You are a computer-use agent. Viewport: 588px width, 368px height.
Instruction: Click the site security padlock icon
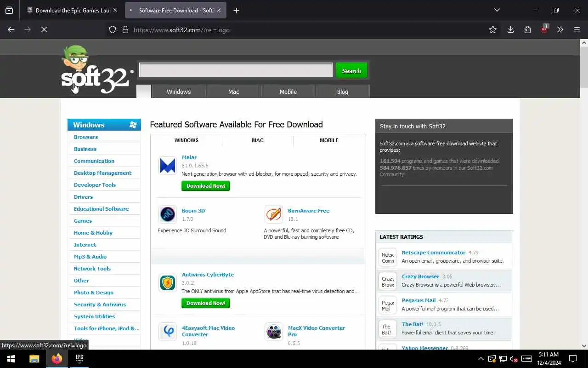[125, 30]
